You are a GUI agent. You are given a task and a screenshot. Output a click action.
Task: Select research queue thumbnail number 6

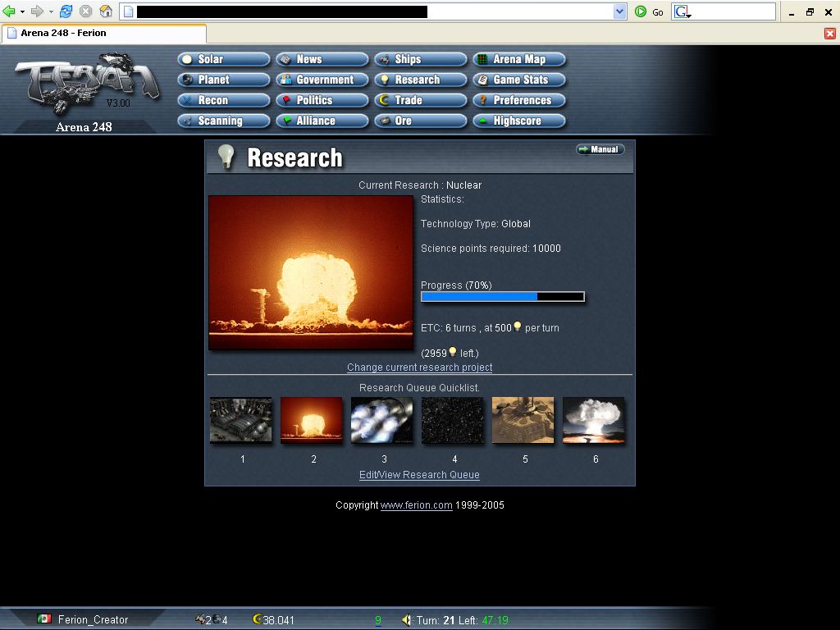pos(594,420)
